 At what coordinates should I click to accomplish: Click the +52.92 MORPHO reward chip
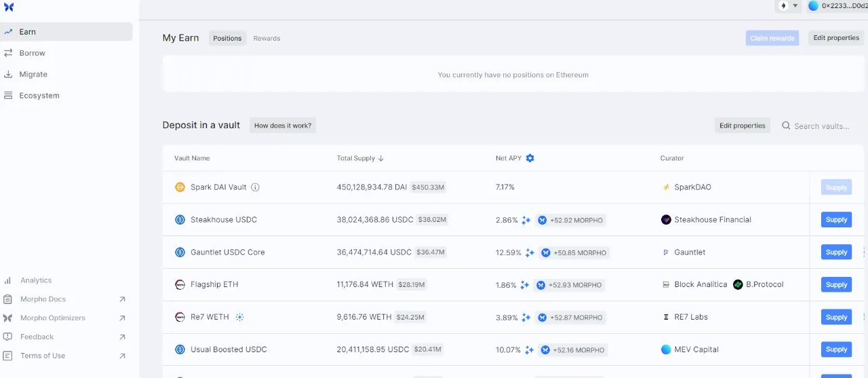(570, 220)
